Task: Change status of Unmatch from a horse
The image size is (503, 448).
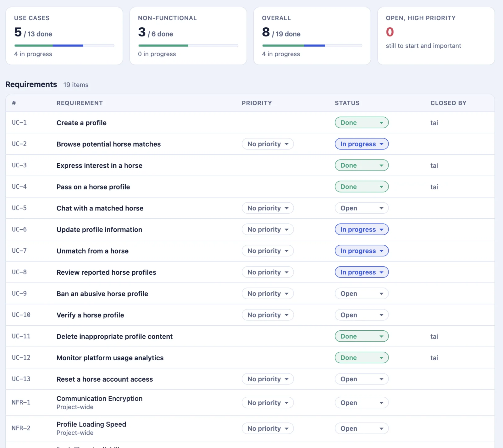Action: 362,251
